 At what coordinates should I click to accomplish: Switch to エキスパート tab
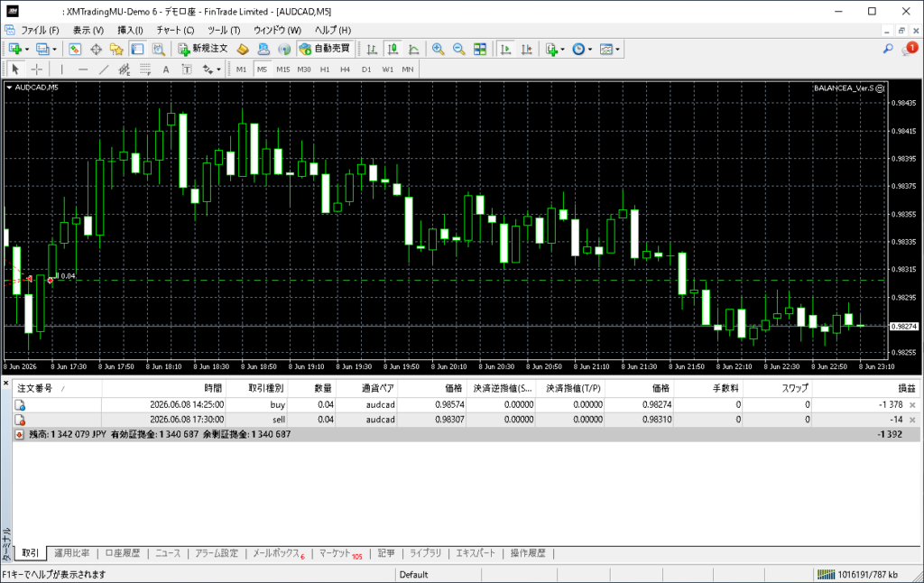pyautogui.click(x=476, y=553)
